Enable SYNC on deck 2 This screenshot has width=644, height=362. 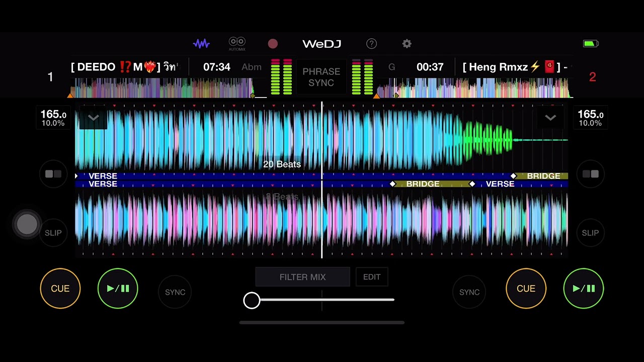point(469,292)
